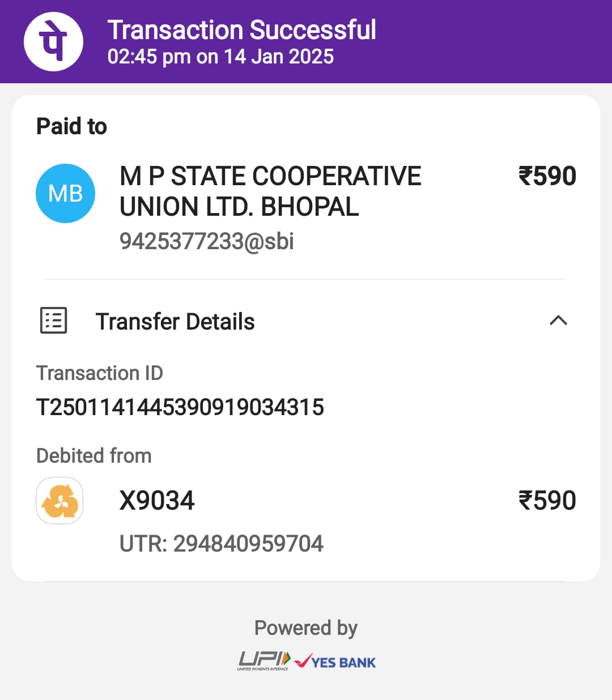This screenshot has width=612, height=700.
Task: Click the Paid to label
Action: coord(71,126)
